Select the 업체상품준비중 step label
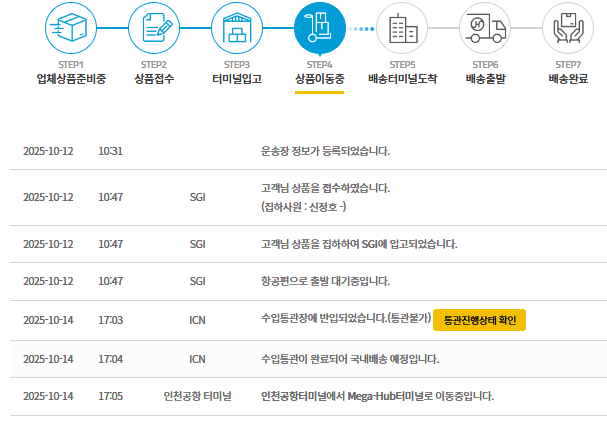607x427 pixels. [71, 78]
